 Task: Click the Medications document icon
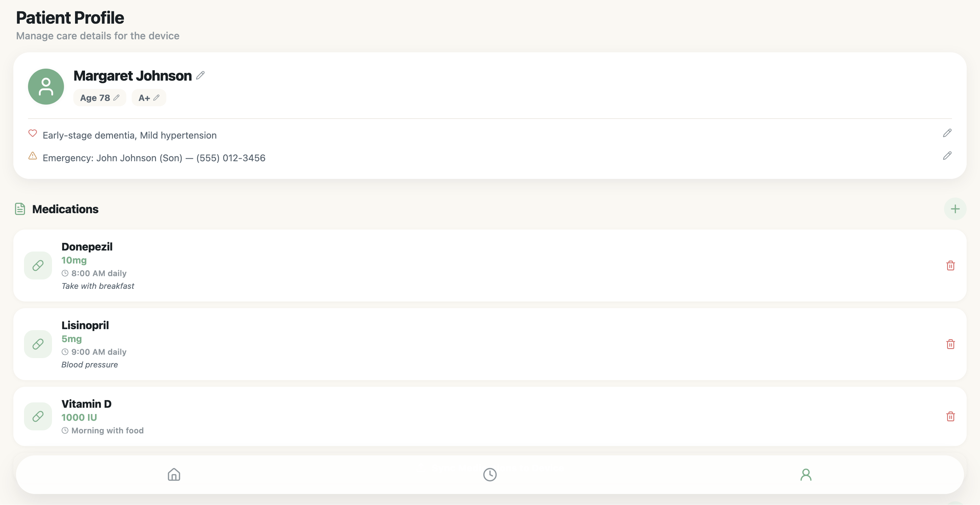[20, 209]
